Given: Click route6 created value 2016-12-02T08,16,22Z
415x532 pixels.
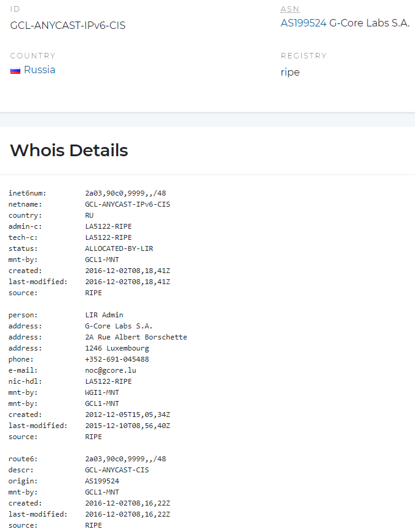Looking at the screenshot, I should [x=127, y=503].
